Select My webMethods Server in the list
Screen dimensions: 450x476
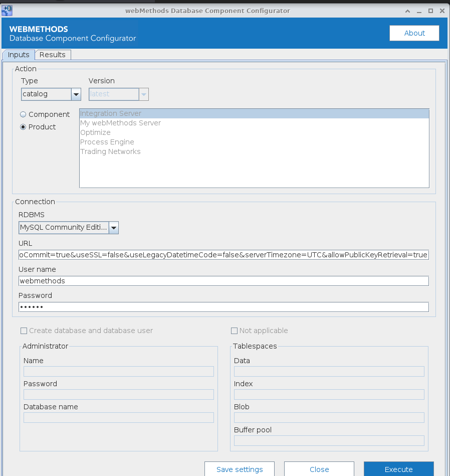254,123
